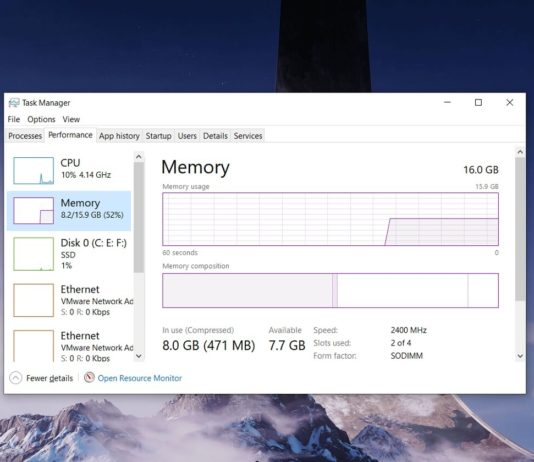Click the details pane scrollbar thumb

[520, 229]
